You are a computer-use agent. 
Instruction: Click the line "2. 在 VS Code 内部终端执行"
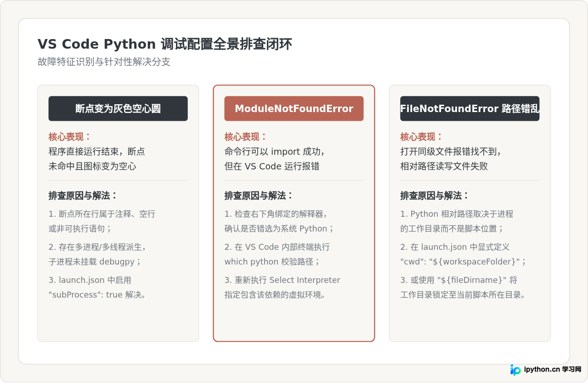(x=277, y=247)
